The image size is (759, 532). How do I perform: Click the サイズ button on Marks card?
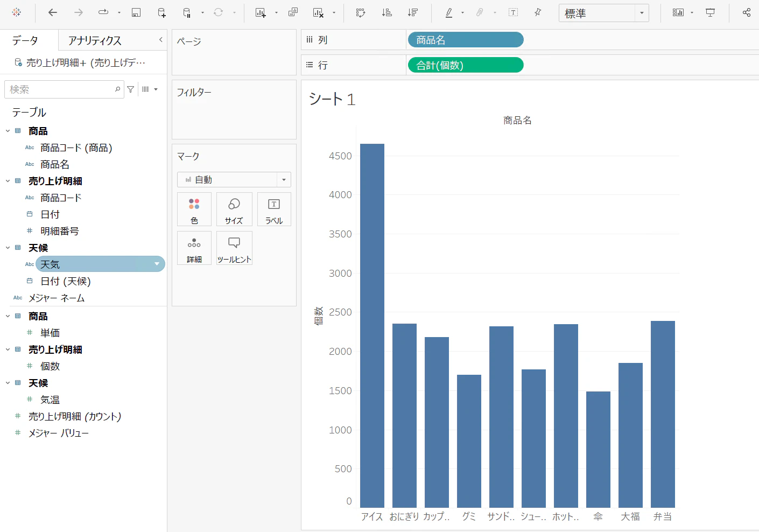234,209
